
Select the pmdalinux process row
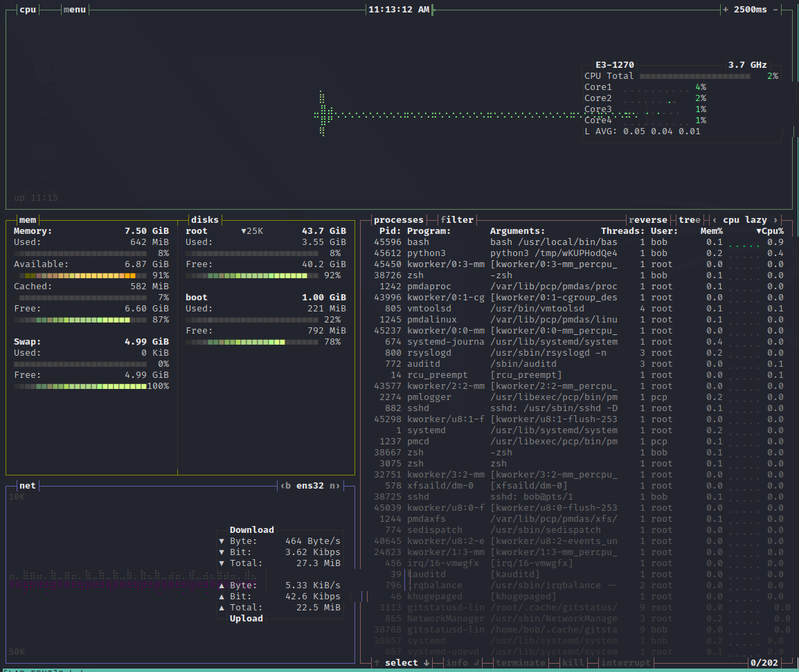(x=578, y=320)
